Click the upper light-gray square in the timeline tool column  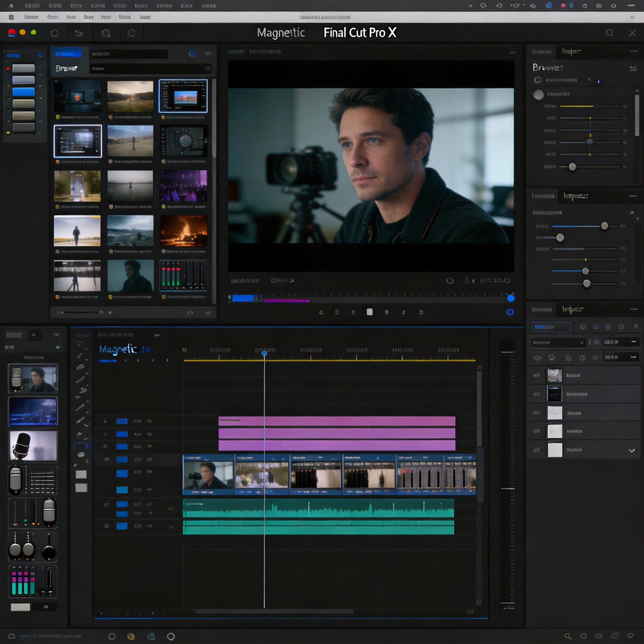point(81,474)
